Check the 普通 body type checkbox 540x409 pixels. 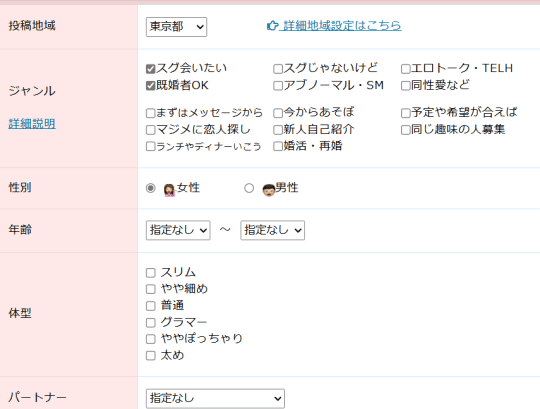pyautogui.click(x=150, y=306)
